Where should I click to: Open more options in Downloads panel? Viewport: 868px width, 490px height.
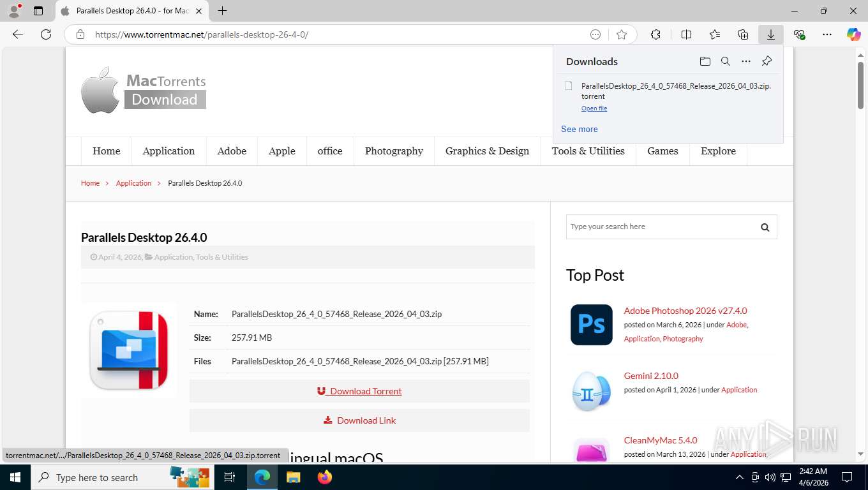pyautogui.click(x=746, y=61)
